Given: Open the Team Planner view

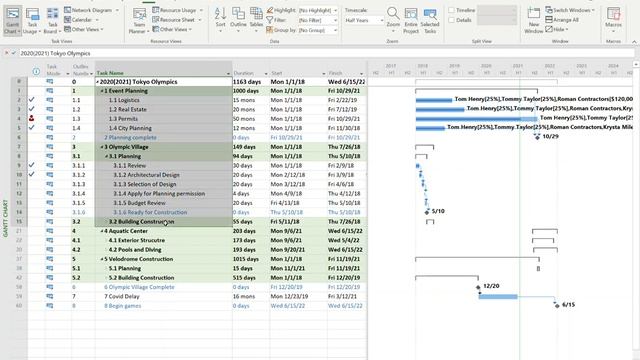Looking at the screenshot, I should [x=139, y=20].
